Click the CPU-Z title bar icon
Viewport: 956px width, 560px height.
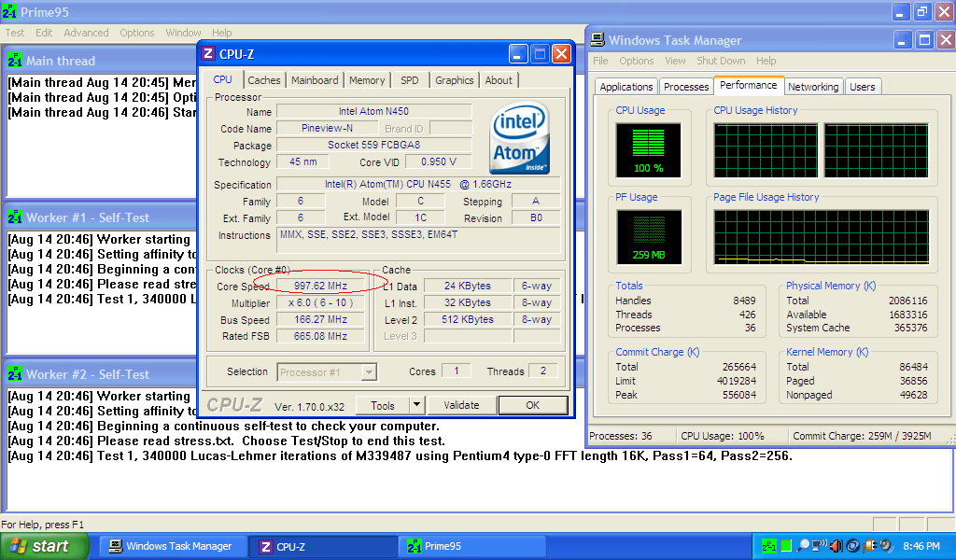point(208,53)
